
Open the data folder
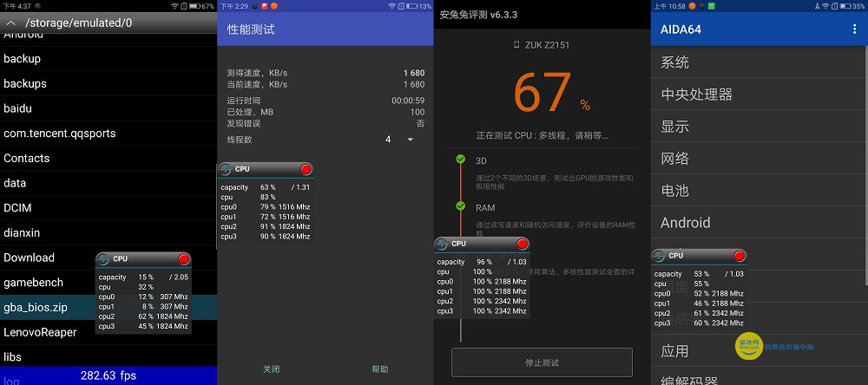(108, 183)
